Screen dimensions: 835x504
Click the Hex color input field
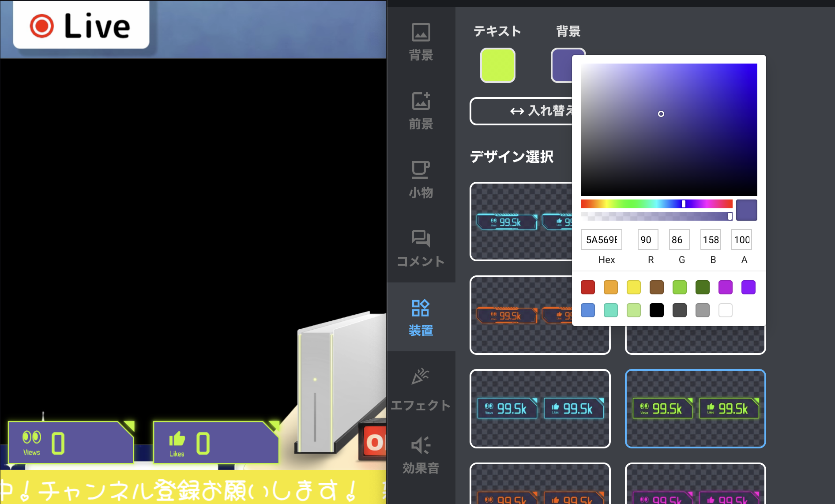point(601,240)
